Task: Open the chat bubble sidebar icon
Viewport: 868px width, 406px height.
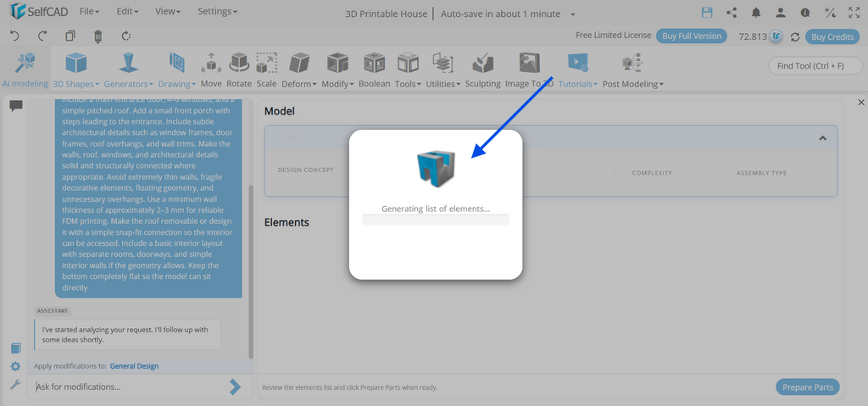Action: coord(16,106)
